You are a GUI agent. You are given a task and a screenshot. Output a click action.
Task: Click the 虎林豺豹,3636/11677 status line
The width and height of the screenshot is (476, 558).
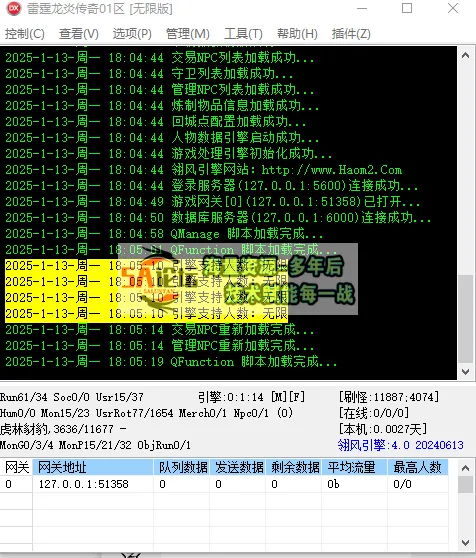pyautogui.click(x=63, y=429)
